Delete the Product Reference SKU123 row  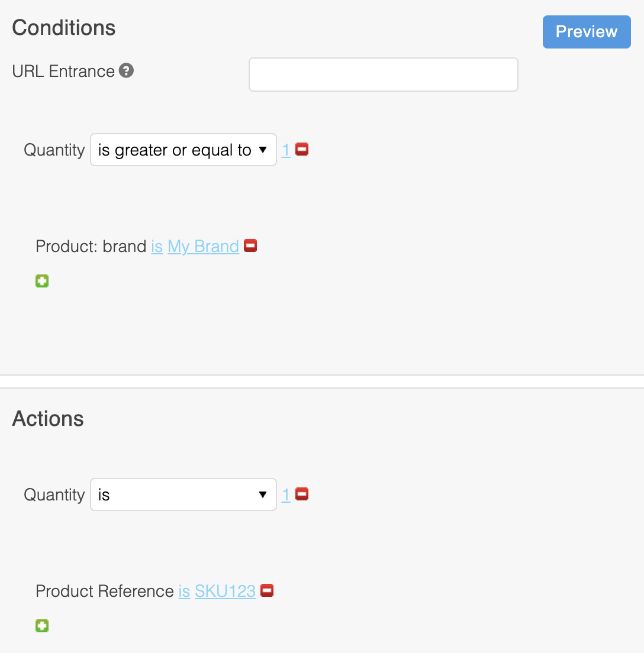(x=267, y=590)
